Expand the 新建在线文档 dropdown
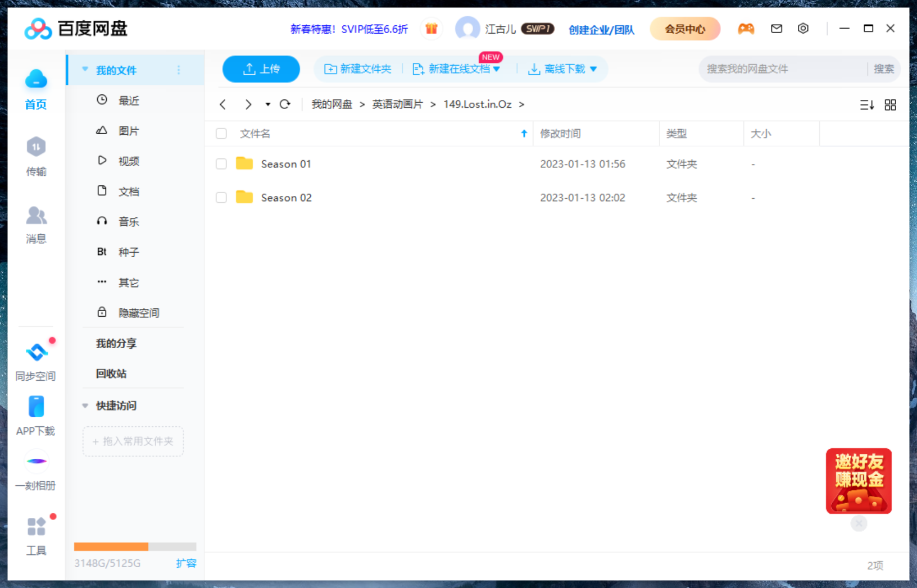Screen dimensions: 917x588 point(497,69)
